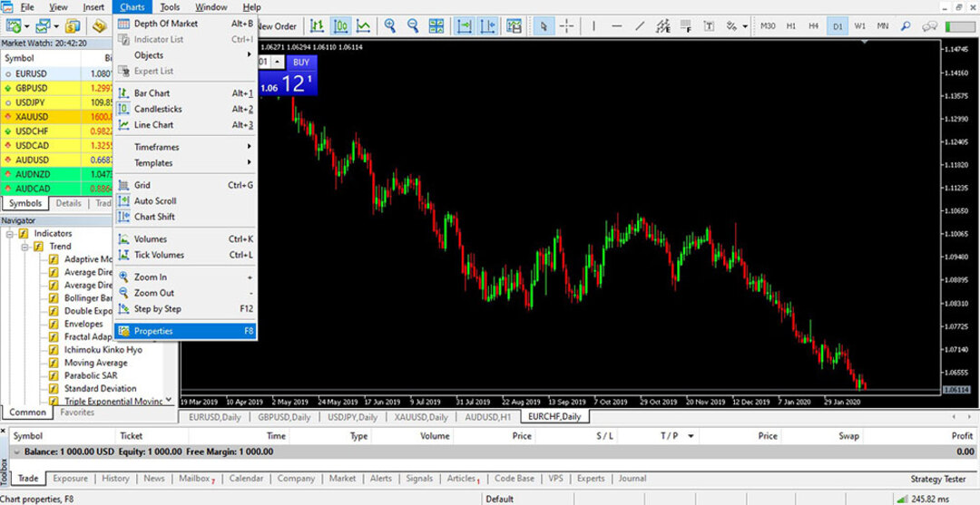Screen dimensions: 980x505
Task: Select the vertical line drawing tool
Action: point(593,26)
